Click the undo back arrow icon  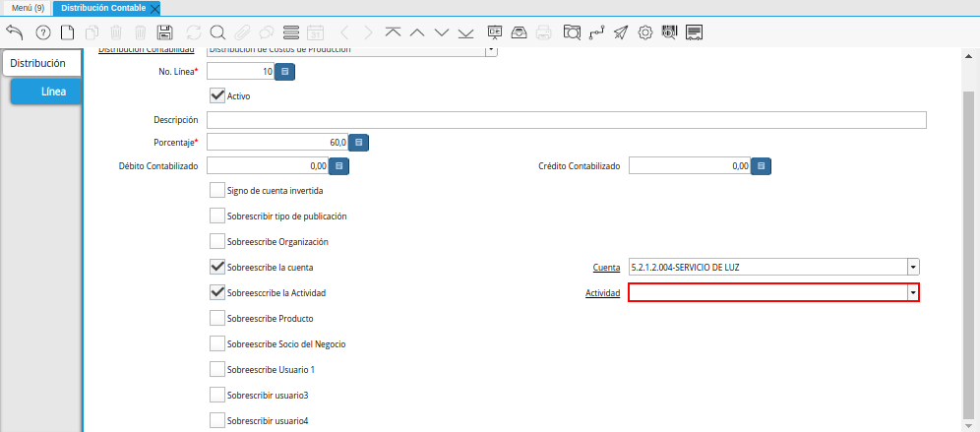click(x=14, y=31)
